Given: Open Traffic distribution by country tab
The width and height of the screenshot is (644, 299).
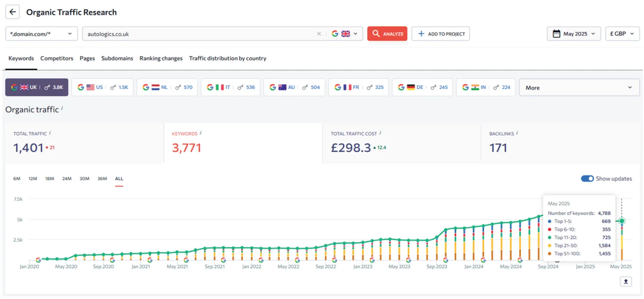Looking at the screenshot, I should coord(228,58).
